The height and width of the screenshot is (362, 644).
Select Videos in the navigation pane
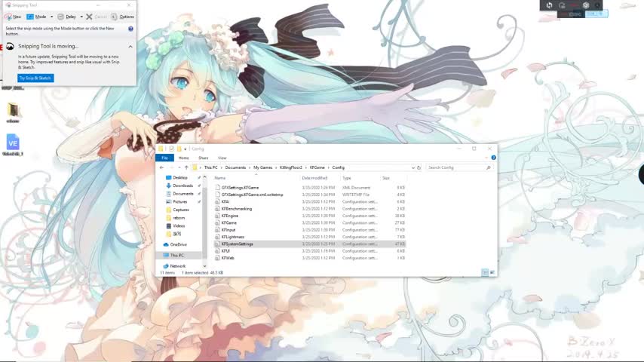pos(179,226)
